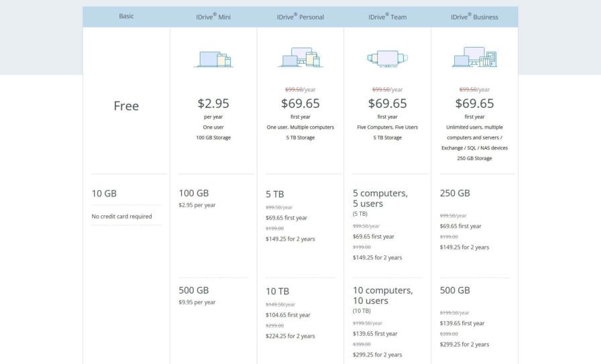Pick the IDrive Business column header
This screenshot has height=364, width=601.
(x=474, y=17)
